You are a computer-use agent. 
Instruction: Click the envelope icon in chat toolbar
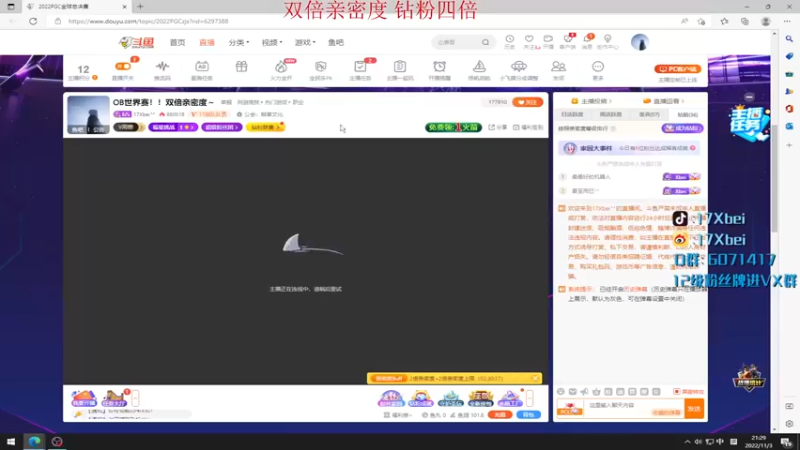coord(572,391)
